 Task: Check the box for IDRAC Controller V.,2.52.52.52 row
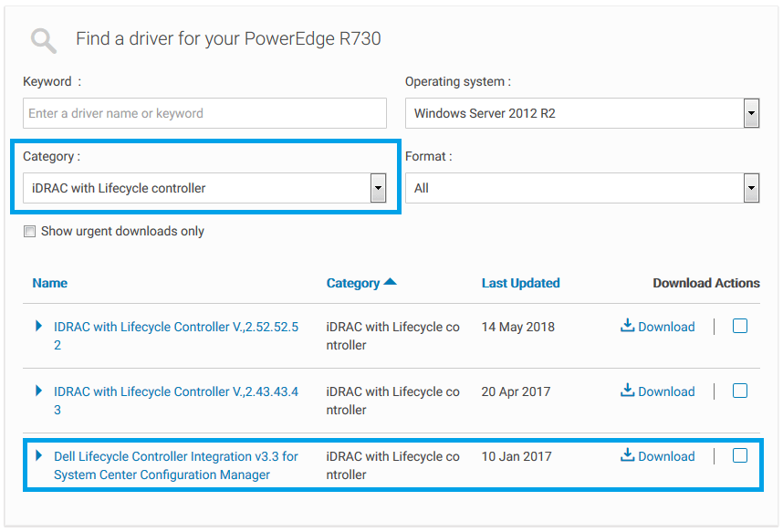[740, 325]
